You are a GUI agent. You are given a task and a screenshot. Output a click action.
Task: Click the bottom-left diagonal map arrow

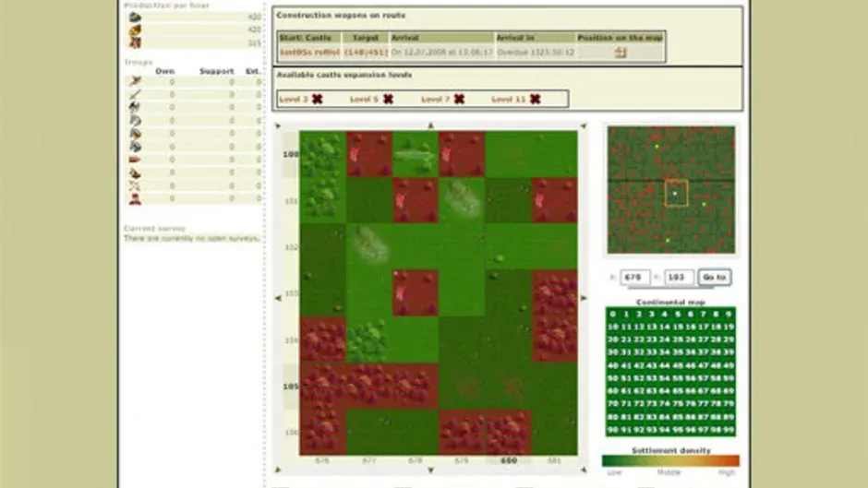pos(278,470)
